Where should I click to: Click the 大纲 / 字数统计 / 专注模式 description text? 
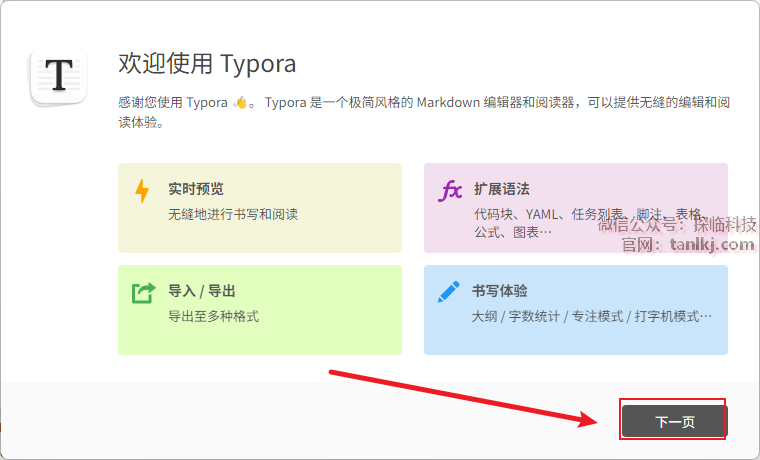point(592,316)
